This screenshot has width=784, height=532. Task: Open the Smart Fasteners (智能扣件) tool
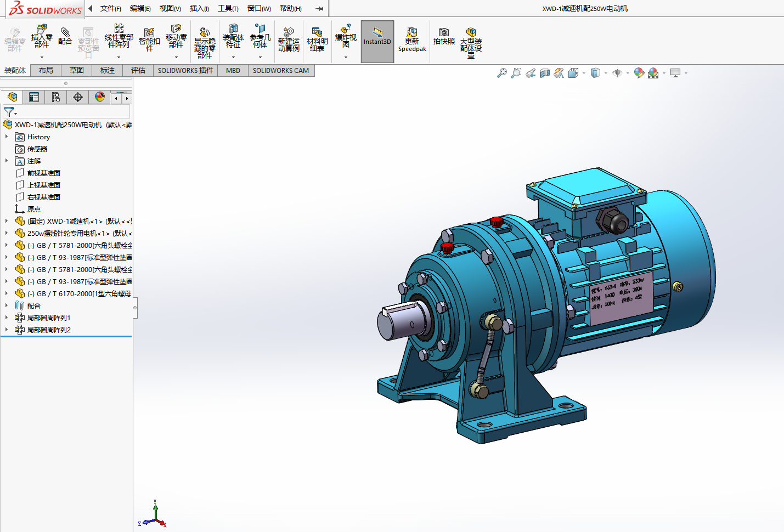149,39
